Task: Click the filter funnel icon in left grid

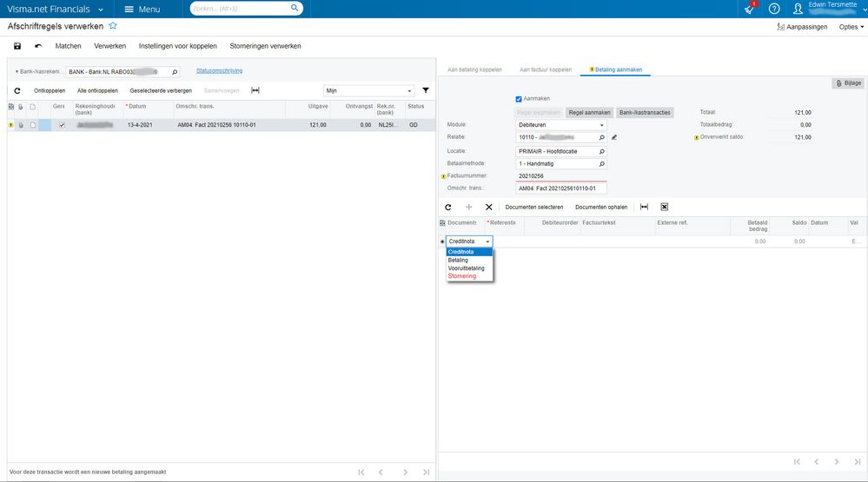Action: coord(426,90)
